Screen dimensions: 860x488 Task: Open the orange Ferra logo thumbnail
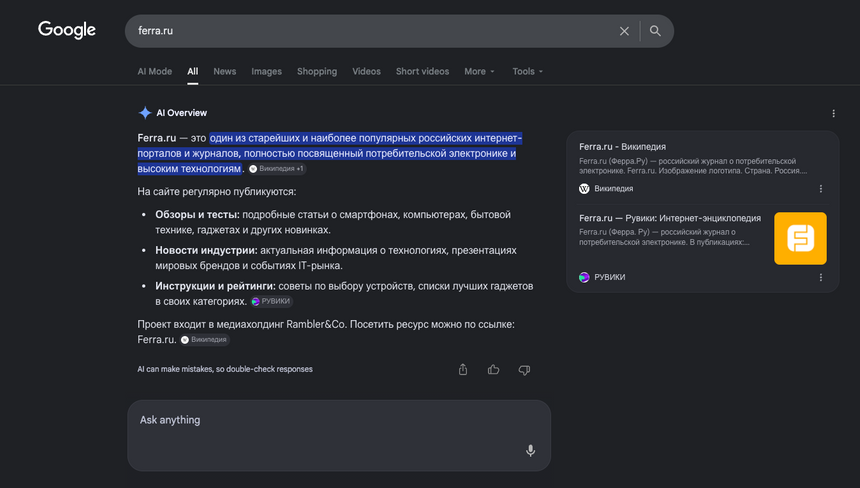click(800, 239)
